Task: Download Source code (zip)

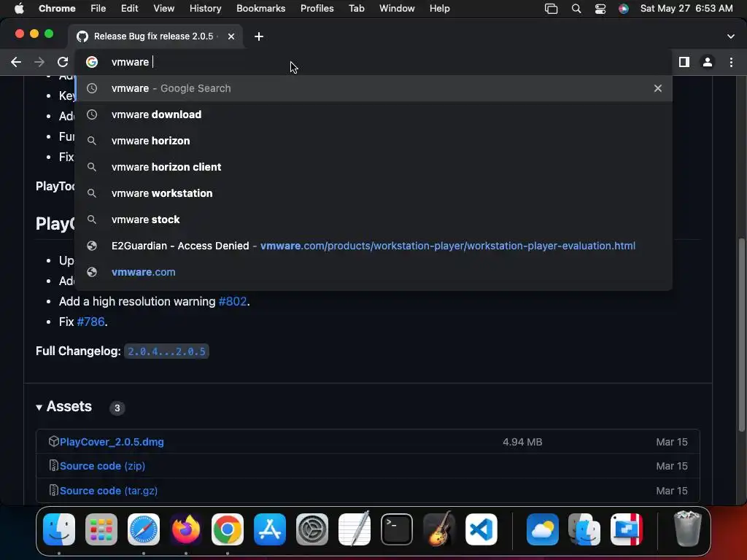Action: (x=102, y=466)
